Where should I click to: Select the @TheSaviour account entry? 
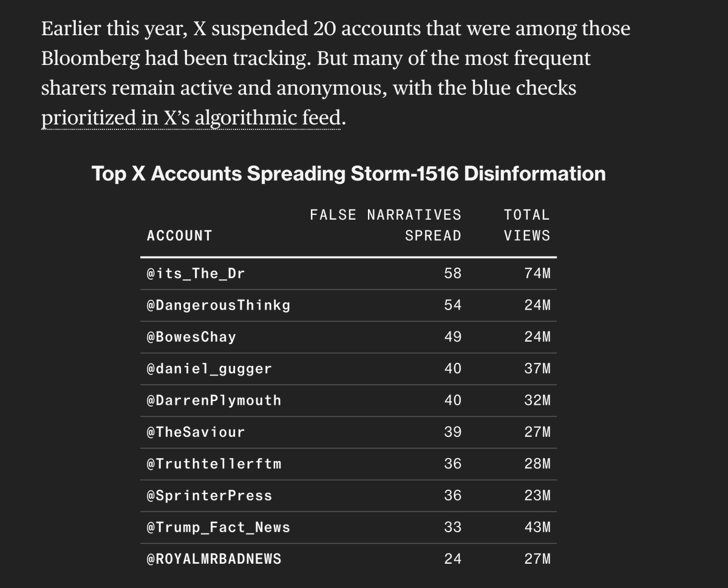pos(196,432)
